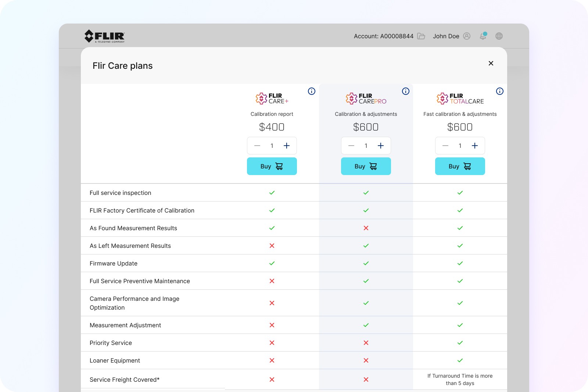Click CarePro red cross for Loaner Equipment
588x392 pixels.
click(x=366, y=360)
